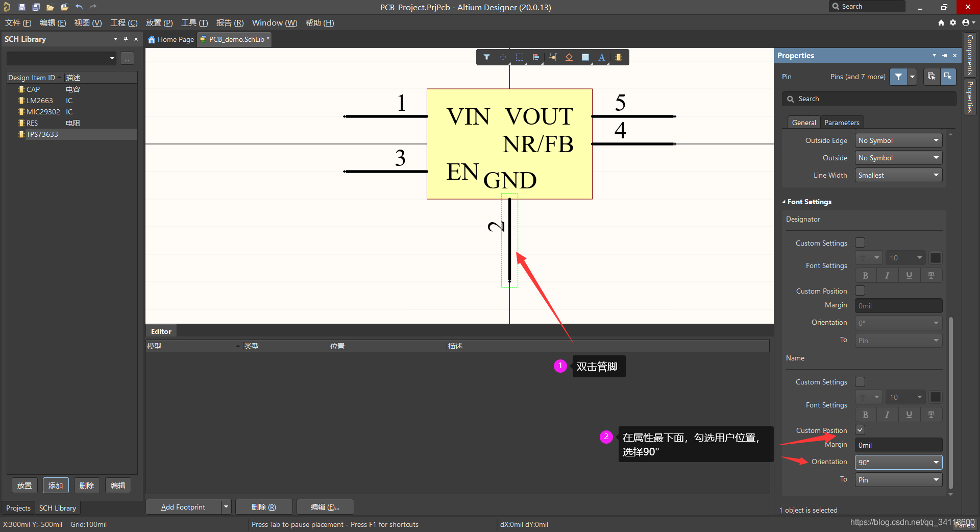Open the Line Width dropdown
Viewport: 980px width, 532px height.
point(898,175)
